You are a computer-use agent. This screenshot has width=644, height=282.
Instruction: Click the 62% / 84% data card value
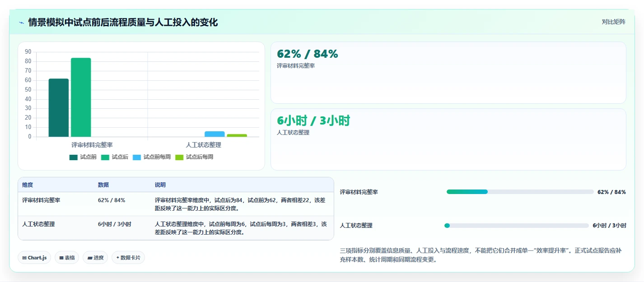point(308,54)
